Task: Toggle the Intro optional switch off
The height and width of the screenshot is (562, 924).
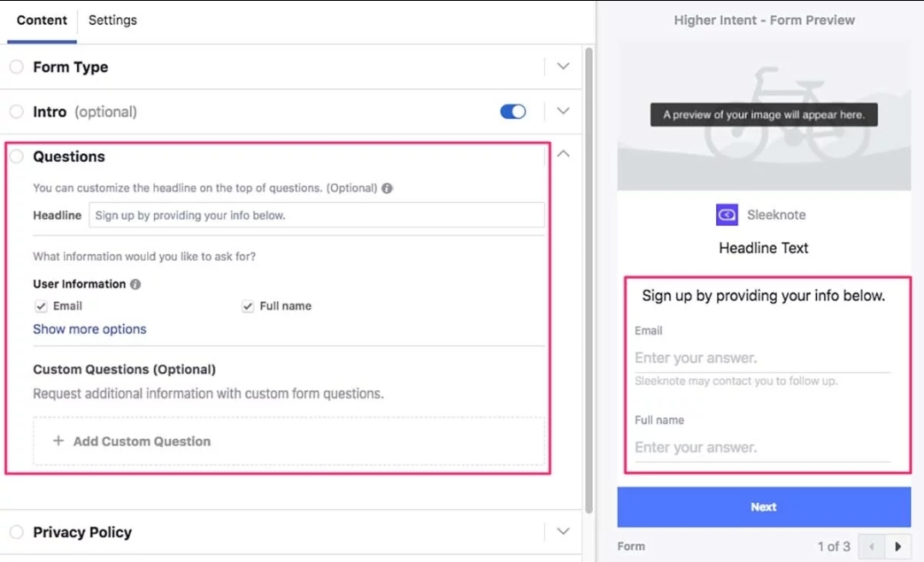Action: pos(512,111)
